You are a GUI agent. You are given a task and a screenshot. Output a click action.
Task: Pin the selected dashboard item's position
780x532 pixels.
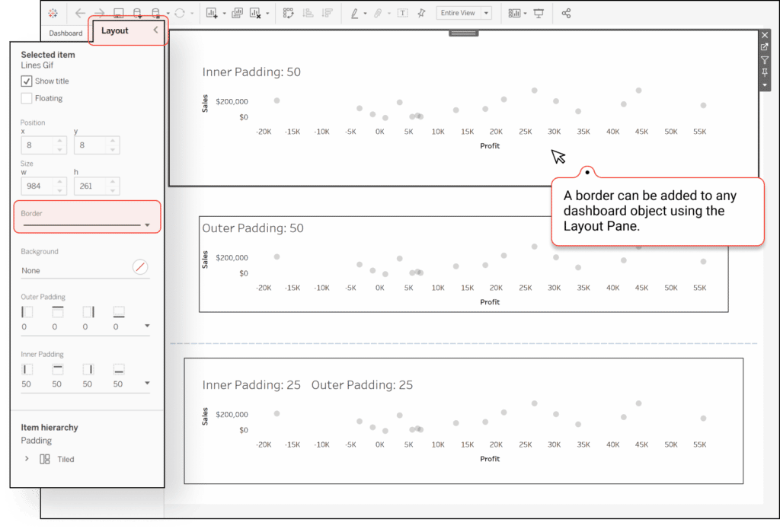[x=765, y=72]
